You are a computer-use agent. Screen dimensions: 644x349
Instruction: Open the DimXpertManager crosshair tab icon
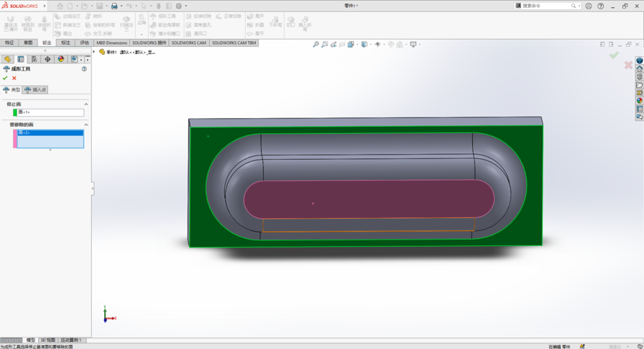[47, 59]
